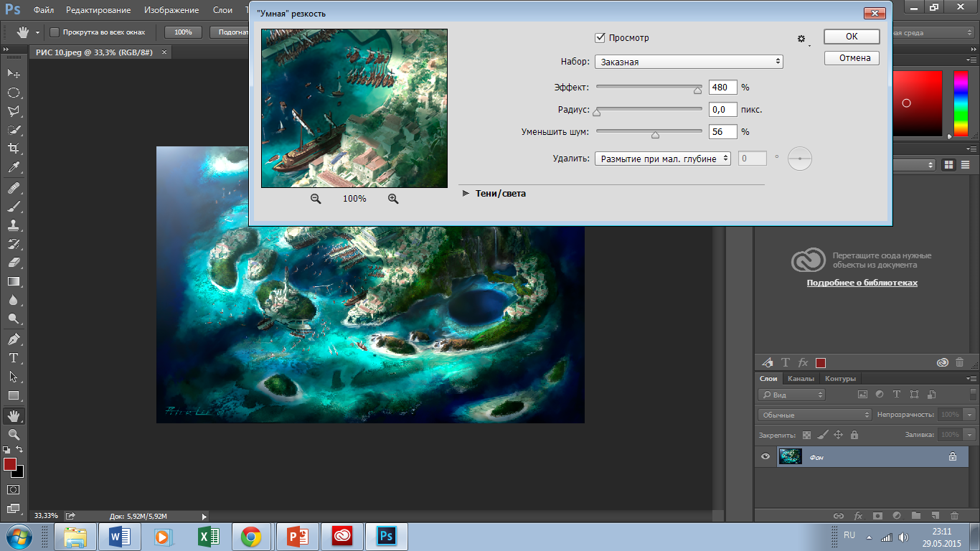Click Отмена to cancel sharpening
The height and width of the screenshot is (551, 980).
pyautogui.click(x=852, y=58)
